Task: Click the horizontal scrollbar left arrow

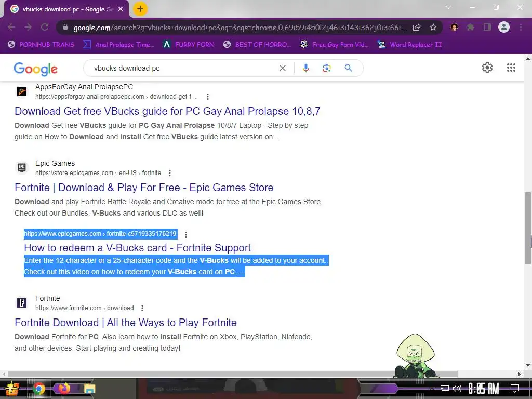Action: 4,374
